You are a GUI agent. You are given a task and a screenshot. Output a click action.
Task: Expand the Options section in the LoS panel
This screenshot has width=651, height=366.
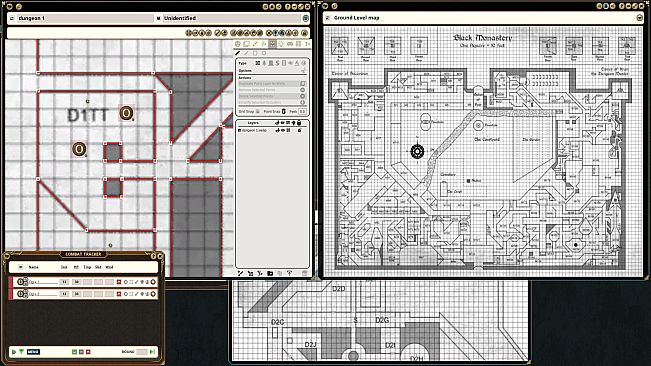point(304,71)
